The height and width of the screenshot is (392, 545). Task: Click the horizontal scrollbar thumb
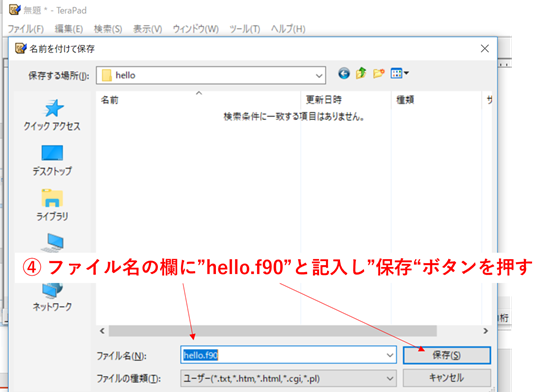point(273,331)
